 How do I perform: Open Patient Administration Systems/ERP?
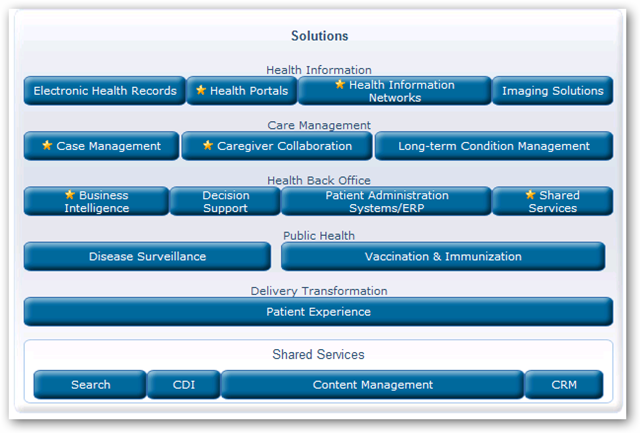pyautogui.click(x=386, y=201)
